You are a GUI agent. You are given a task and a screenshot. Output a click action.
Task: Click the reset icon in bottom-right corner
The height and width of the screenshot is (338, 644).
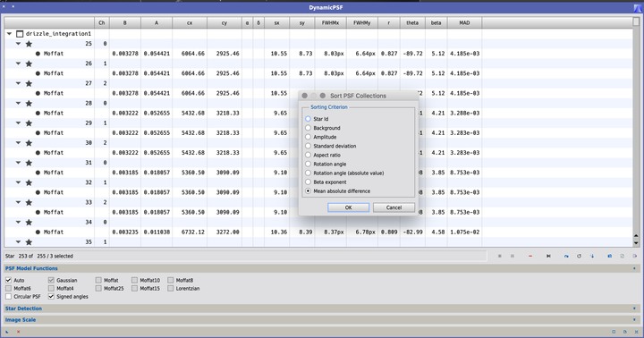tap(636, 332)
